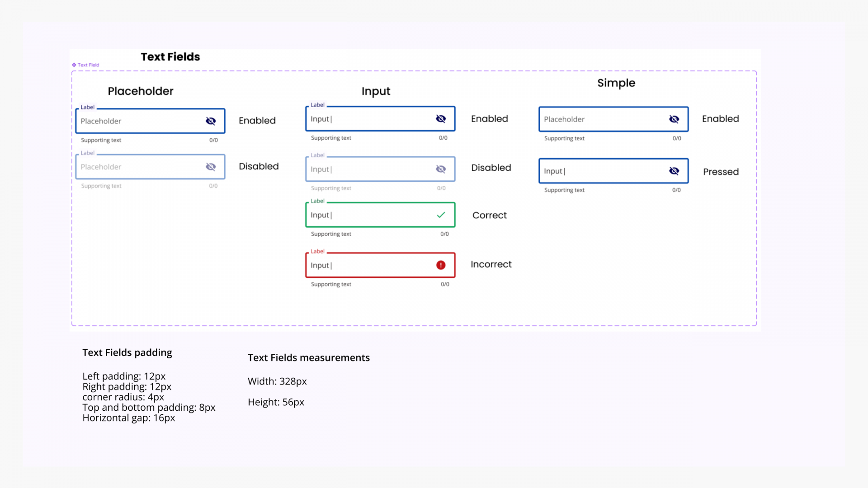
Task: Click eye-off icon in Input Disabled field
Action: tap(441, 169)
